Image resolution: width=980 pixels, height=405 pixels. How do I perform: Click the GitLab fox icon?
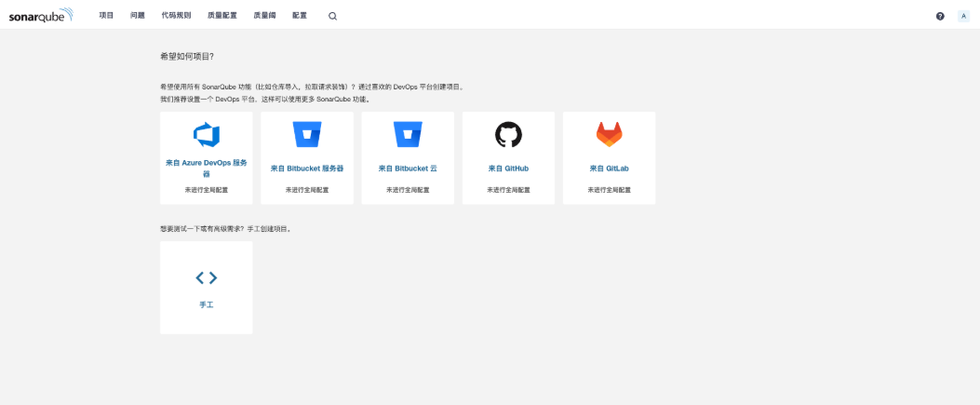click(609, 134)
